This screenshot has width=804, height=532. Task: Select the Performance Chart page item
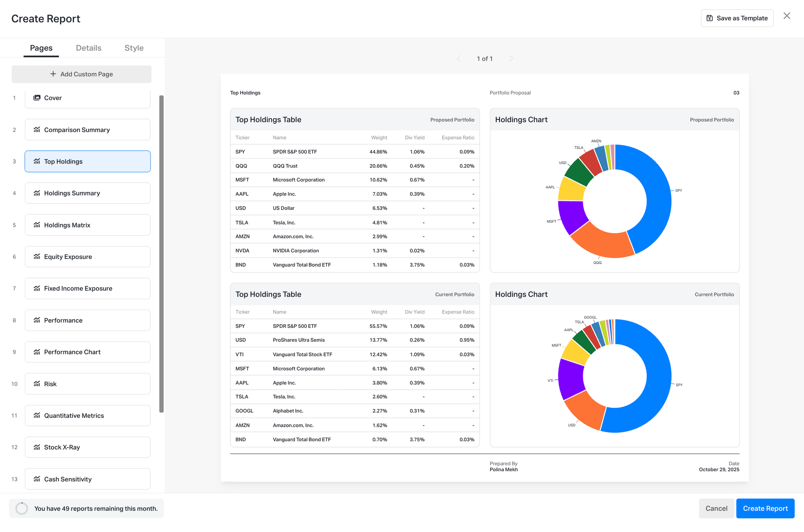point(88,352)
